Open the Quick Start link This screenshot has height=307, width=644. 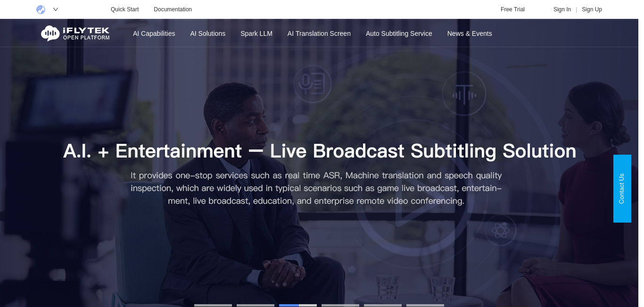point(124,9)
